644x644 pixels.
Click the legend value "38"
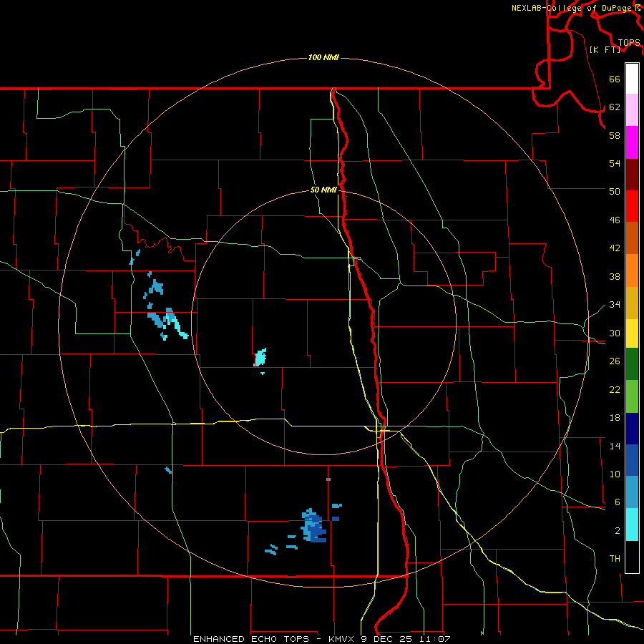pos(615,276)
